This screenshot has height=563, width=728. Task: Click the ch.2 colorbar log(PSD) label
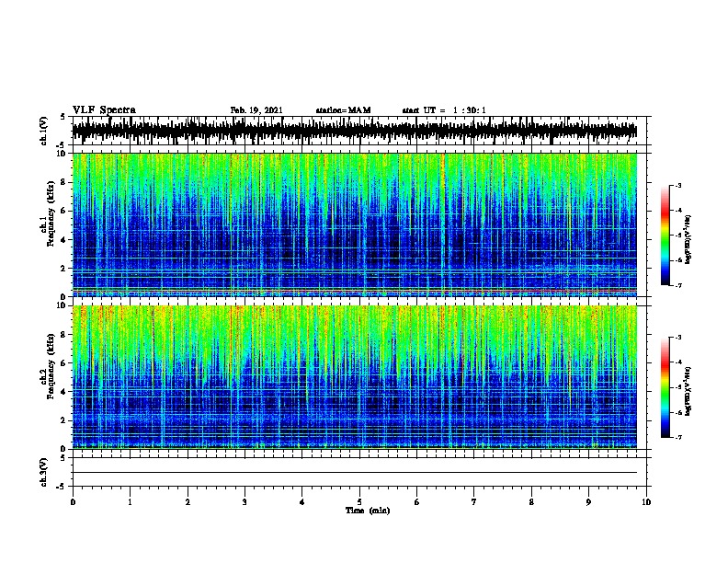(688, 391)
